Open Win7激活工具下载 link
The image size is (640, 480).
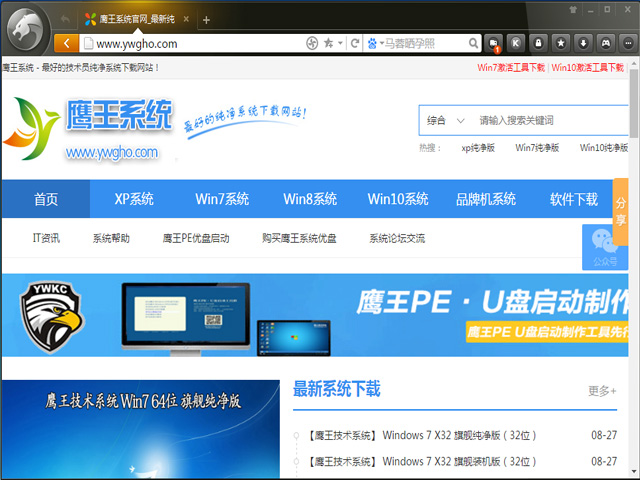click(511, 67)
